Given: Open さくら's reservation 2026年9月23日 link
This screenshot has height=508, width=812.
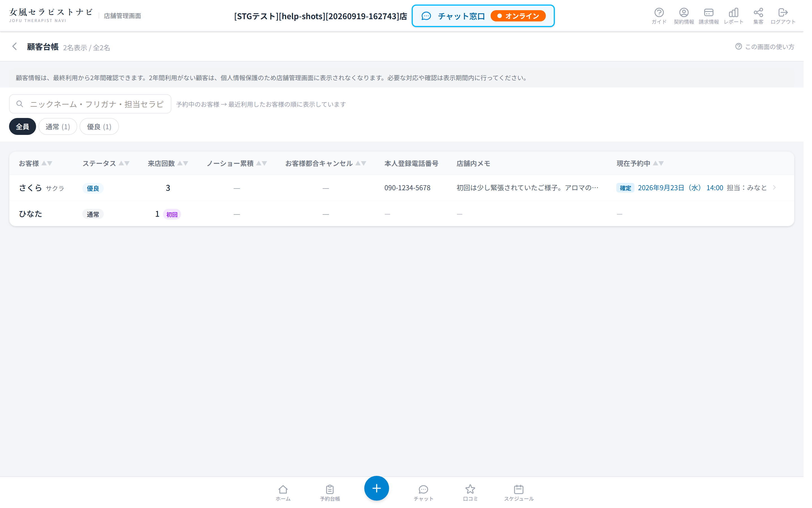Looking at the screenshot, I should point(680,188).
